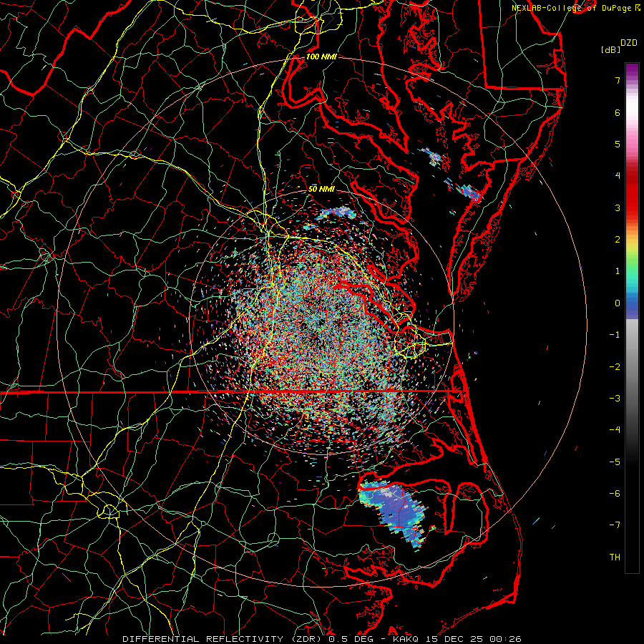Click the TH threshold label on the scale

pos(615,557)
